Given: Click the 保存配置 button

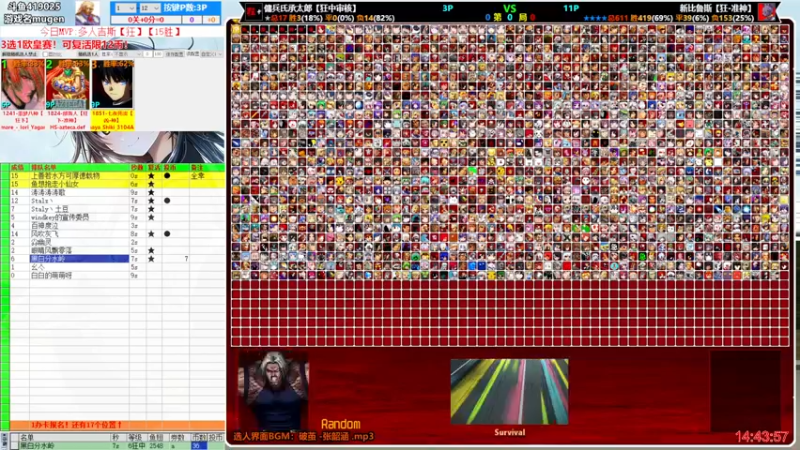Looking at the screenshot, I should click(x=173, y=54).
